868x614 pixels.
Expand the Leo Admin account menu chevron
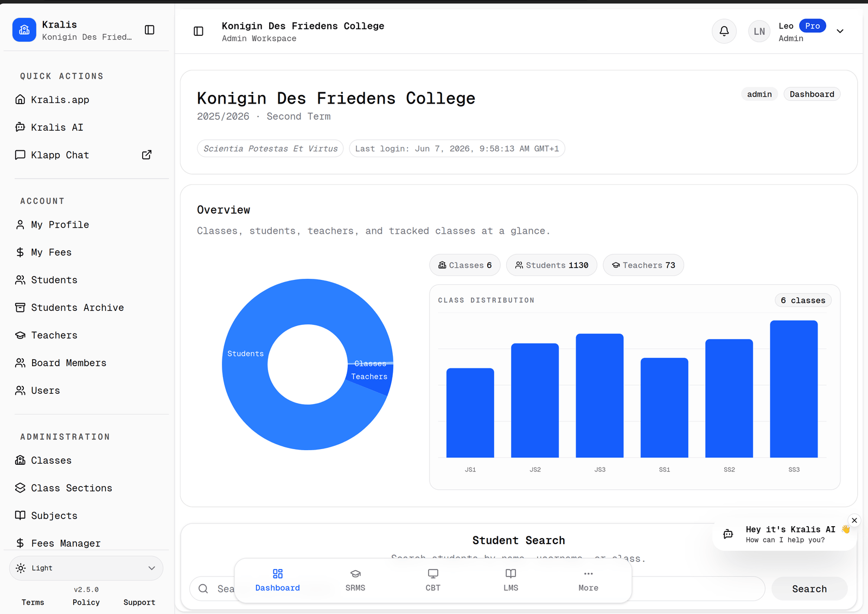(x=840, y=31)
